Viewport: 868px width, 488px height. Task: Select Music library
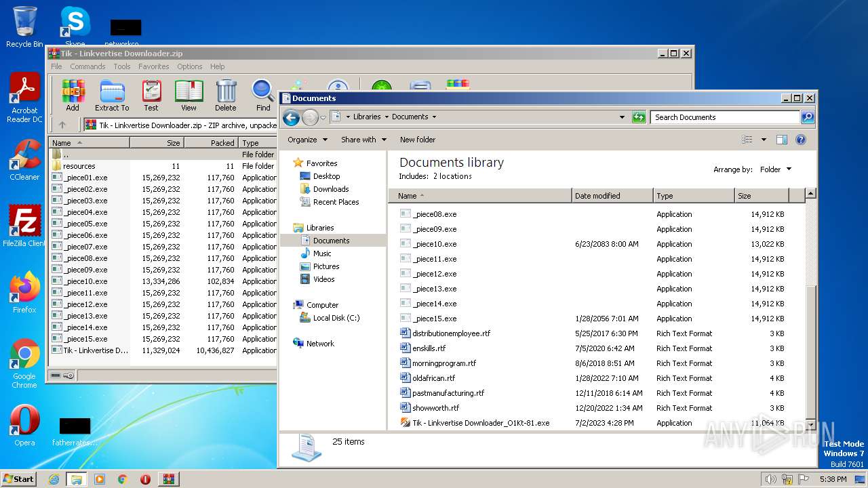point(322,253)
